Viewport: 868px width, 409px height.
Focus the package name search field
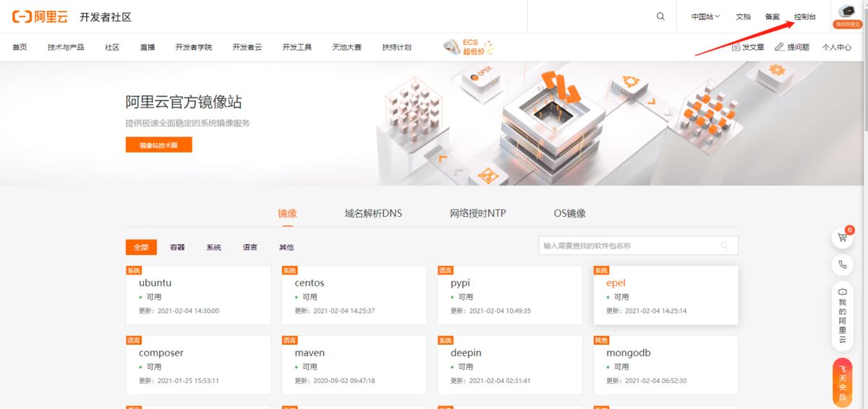tap(638, 246)
